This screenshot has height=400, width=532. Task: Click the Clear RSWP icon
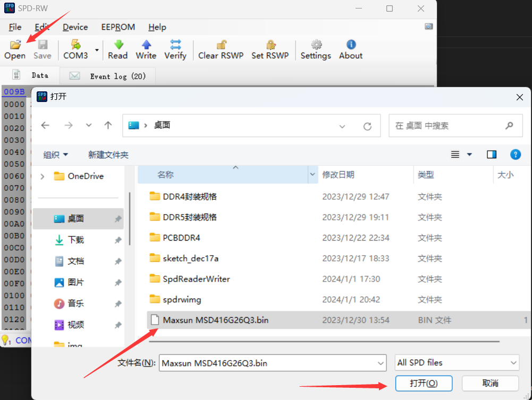click(x=221, y=45)
